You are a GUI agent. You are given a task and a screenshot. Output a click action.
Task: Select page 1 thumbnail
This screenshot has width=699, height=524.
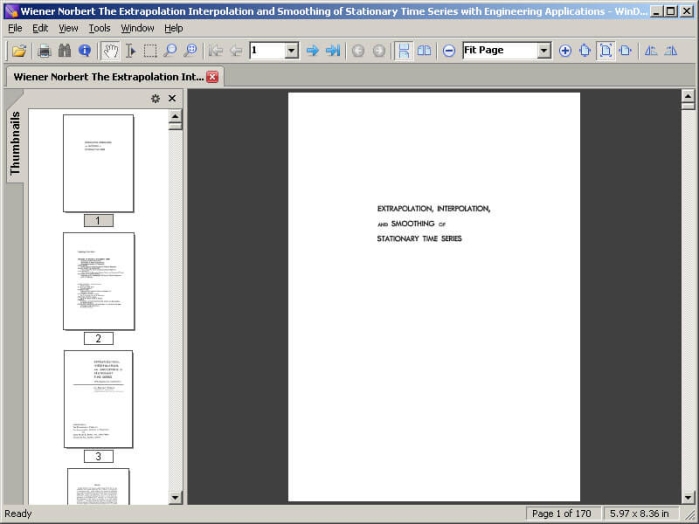[x=99, y=163]
